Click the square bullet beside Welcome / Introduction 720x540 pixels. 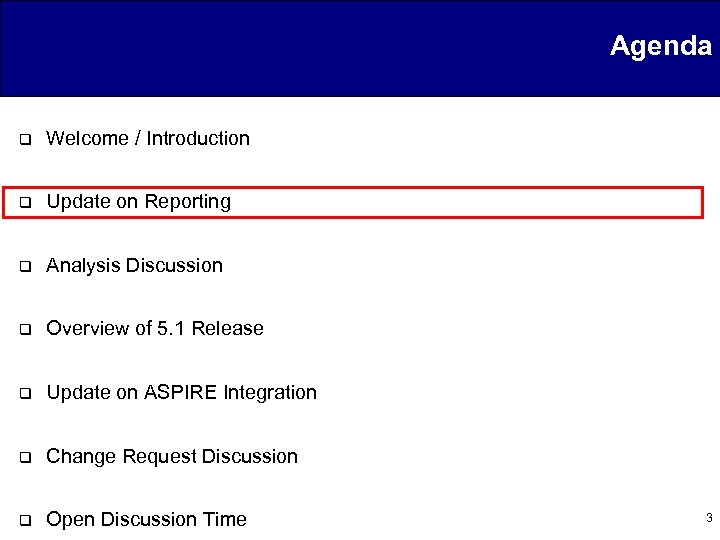(x=23, y=139)
